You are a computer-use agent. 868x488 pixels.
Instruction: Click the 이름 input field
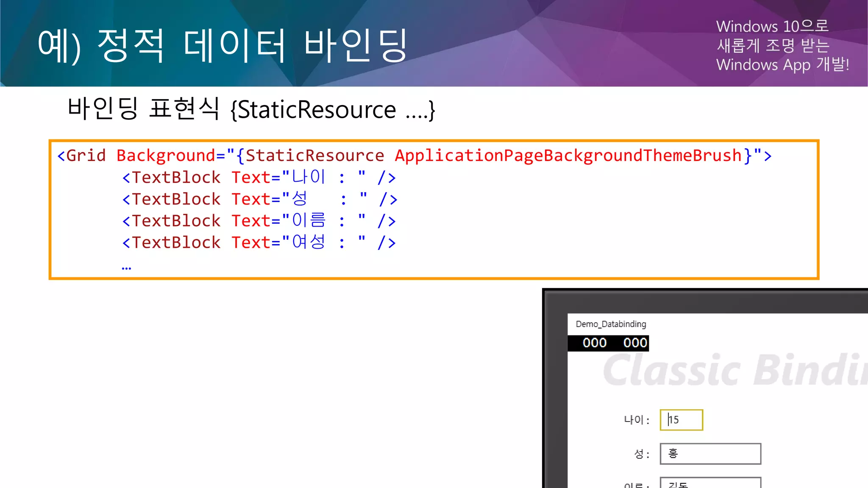click(710, 482)
